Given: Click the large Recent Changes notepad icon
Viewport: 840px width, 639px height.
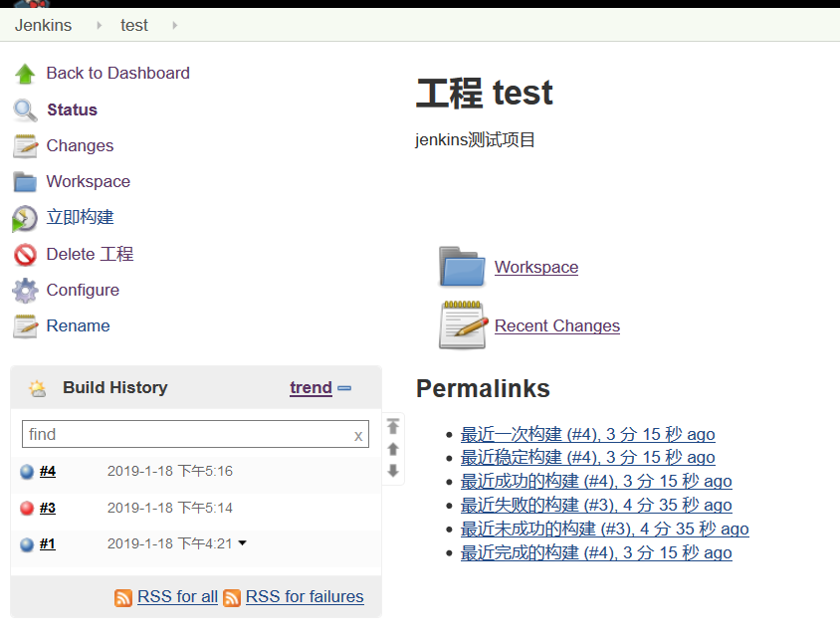Looking at the screenshot, I should point(464,325).
